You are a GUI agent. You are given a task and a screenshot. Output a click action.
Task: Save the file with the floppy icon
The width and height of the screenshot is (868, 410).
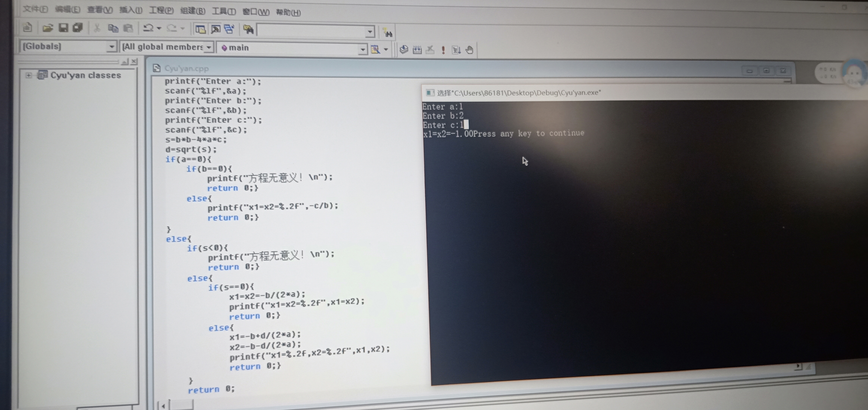(63, 28)
